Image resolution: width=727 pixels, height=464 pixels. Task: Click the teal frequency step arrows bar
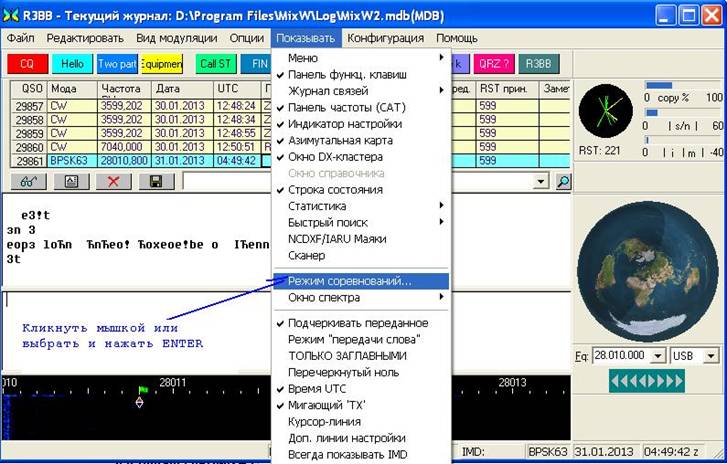coord(646,381)
